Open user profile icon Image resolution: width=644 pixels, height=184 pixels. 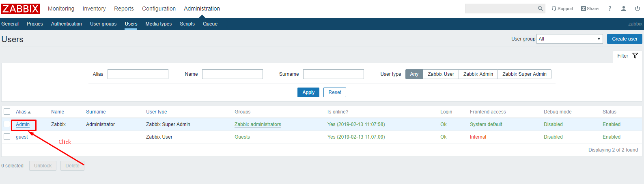tap(624, 9)
